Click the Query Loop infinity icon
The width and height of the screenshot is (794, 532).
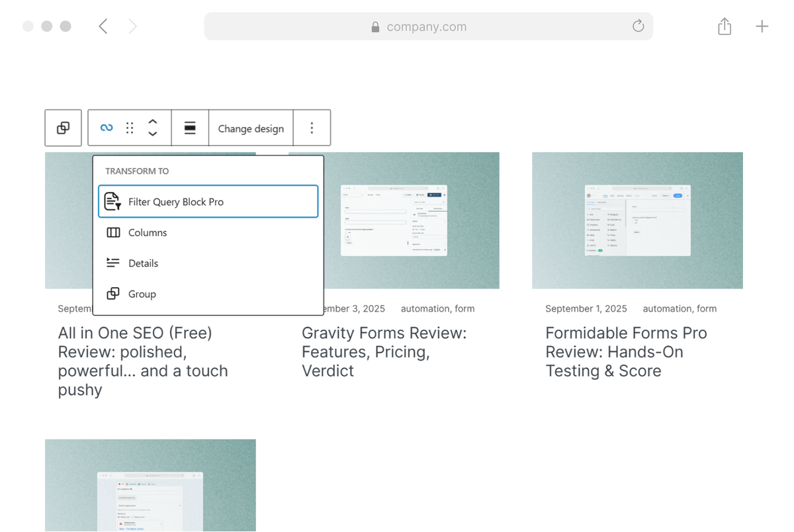point(107,128)
